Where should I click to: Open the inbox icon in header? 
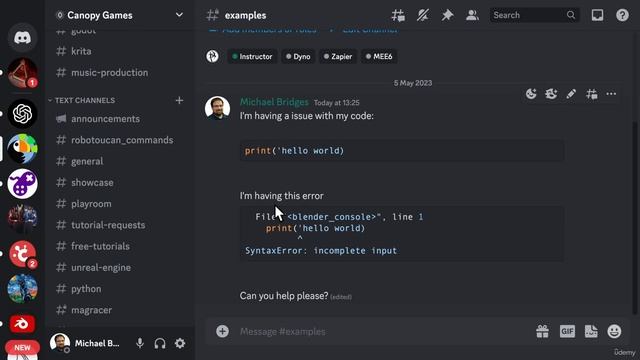(x=597, y=16)
